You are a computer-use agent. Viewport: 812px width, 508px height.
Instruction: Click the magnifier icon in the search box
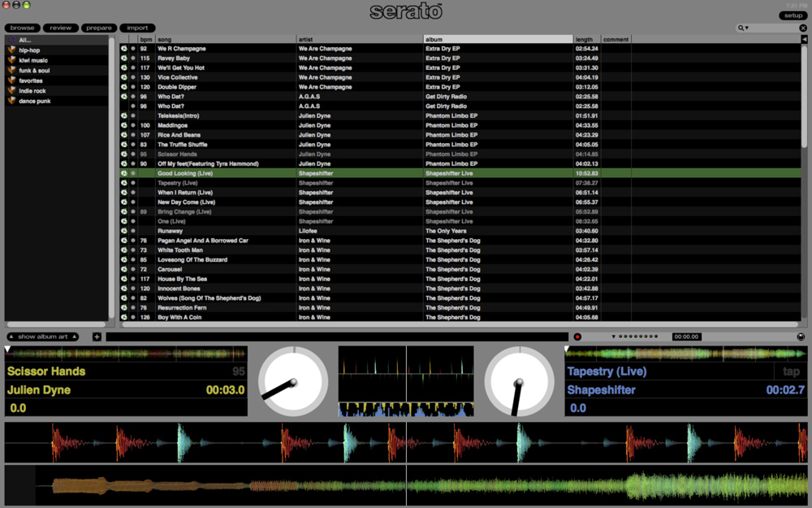click(x=741, y=28)
